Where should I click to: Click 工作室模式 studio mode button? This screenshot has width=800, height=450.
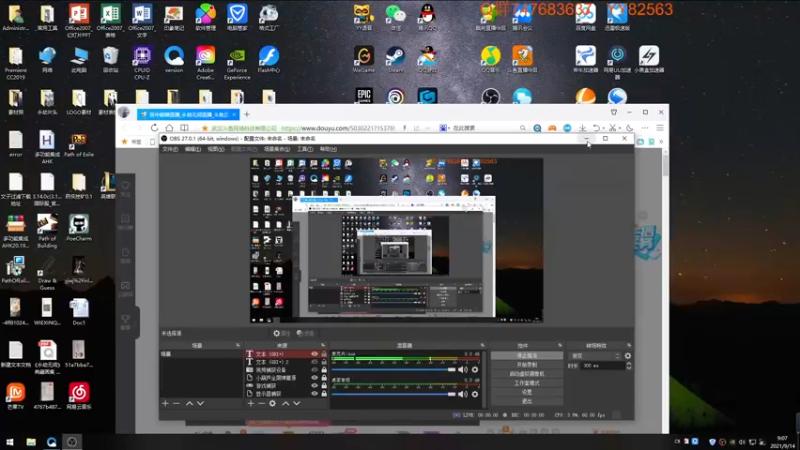527,383
